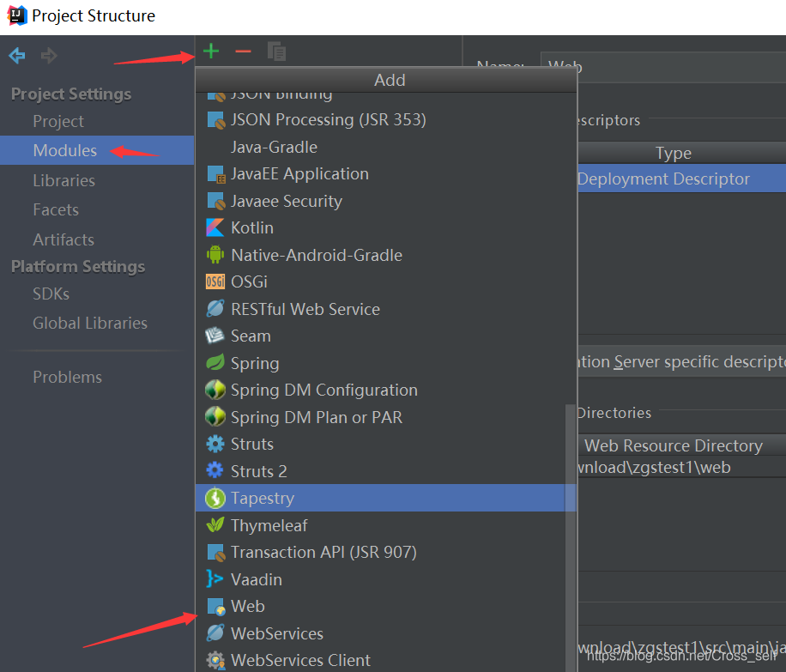Choose Java-Gradle from the Add list
Viewport: 786px width, 672px height.
tap(386, 147)
